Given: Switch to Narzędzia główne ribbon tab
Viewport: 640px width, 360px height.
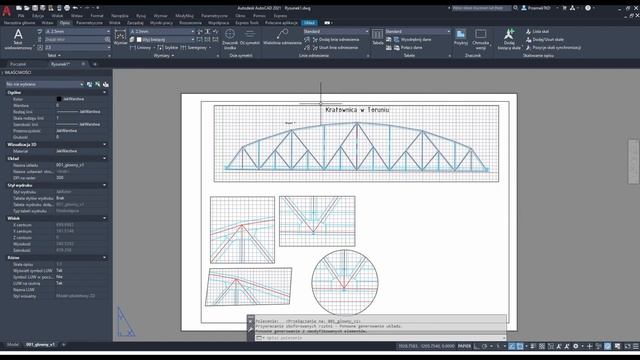Looking at the screenshot, I should pos(19,23).
